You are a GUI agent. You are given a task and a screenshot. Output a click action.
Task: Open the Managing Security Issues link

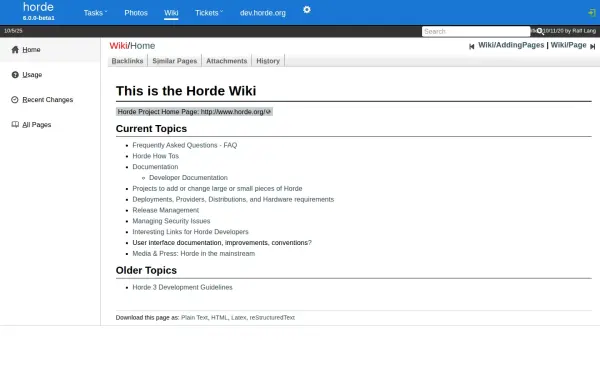click(x=171, y=221)
